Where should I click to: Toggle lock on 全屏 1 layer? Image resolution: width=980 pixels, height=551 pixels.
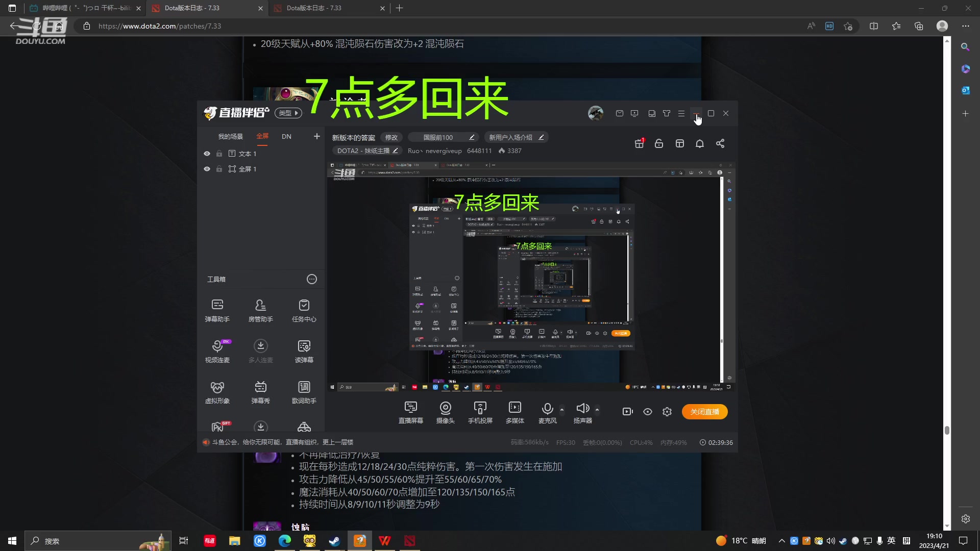[219, 169]
